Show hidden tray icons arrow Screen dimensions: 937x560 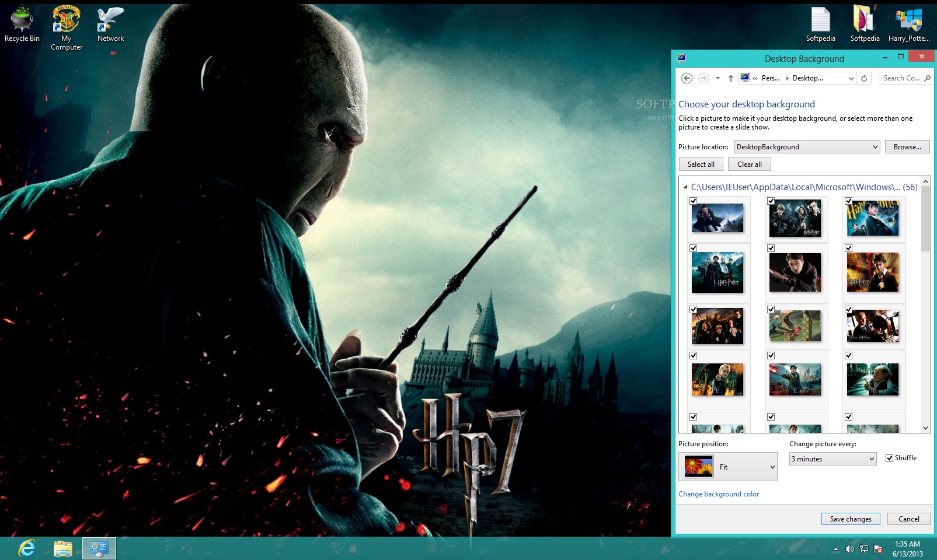click(835, 549)
